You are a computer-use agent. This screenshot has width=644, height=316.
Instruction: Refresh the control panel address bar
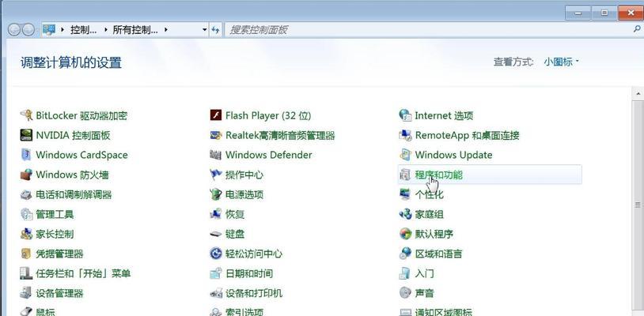[216, 29]
